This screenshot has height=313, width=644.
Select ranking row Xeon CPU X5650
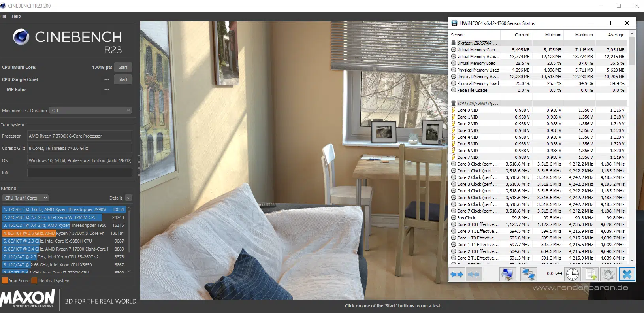tap(64, 265)
